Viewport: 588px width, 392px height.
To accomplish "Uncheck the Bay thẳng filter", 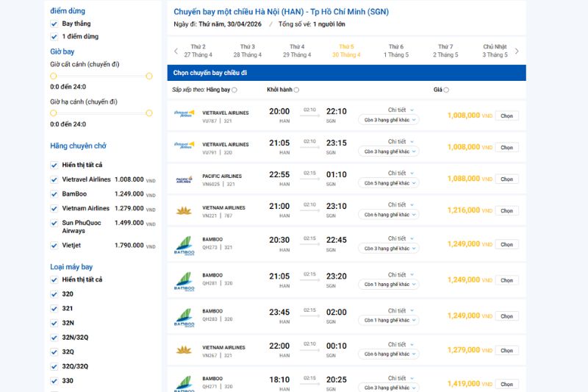I will coord(54,24).
